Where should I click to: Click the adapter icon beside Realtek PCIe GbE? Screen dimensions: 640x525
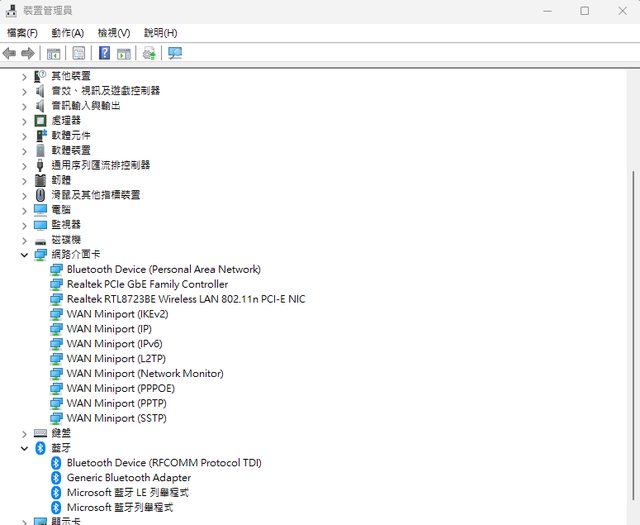point(56,284)
